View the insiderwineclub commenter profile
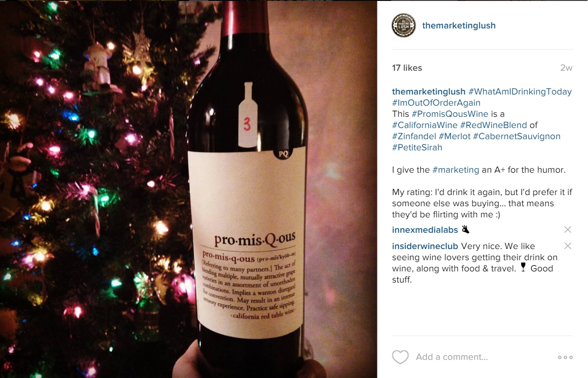This screenshot has height=378, width=588. [425, 246]
